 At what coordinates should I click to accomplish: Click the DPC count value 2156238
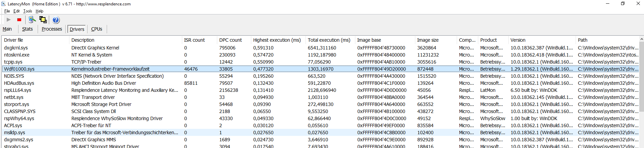click(x=229, y=90)
